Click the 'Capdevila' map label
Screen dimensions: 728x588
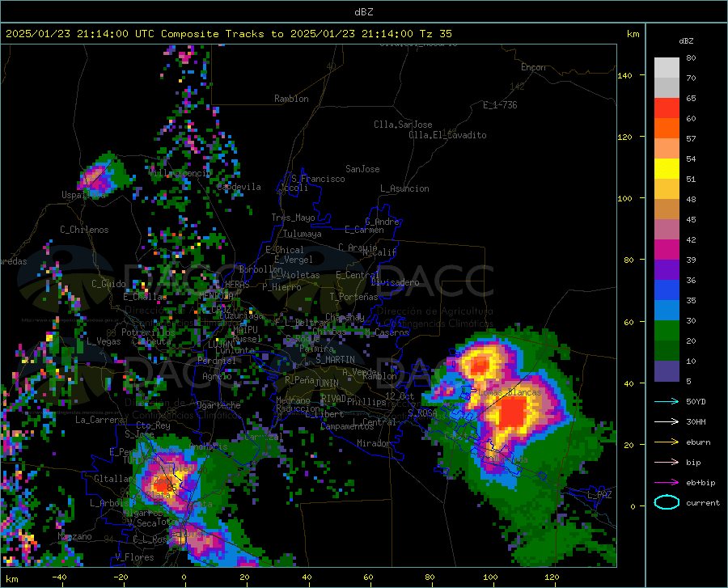point(239,187)
